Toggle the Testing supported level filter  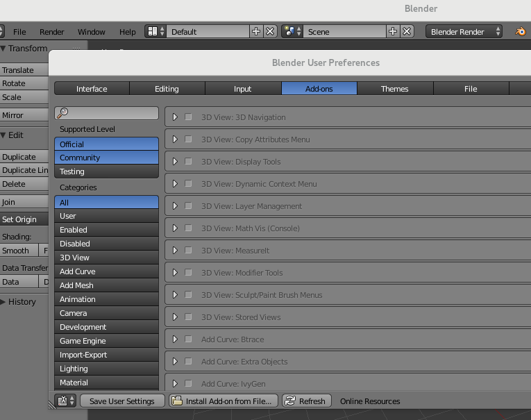coord(106,171)
